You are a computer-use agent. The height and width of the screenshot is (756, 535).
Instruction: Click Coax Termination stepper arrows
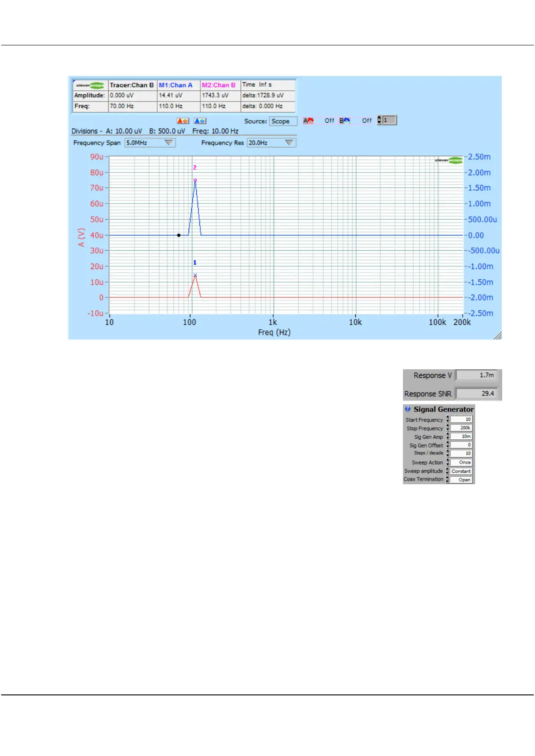click(447, 479)
